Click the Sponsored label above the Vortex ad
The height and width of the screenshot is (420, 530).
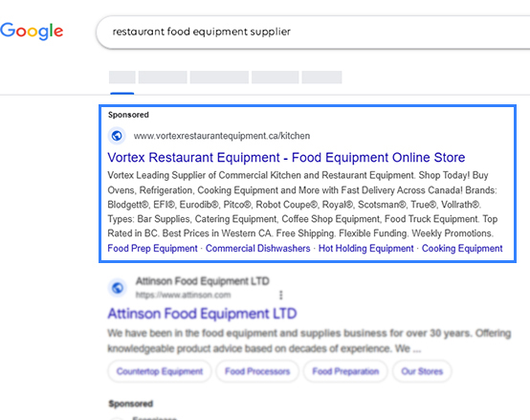pos(128,115)
